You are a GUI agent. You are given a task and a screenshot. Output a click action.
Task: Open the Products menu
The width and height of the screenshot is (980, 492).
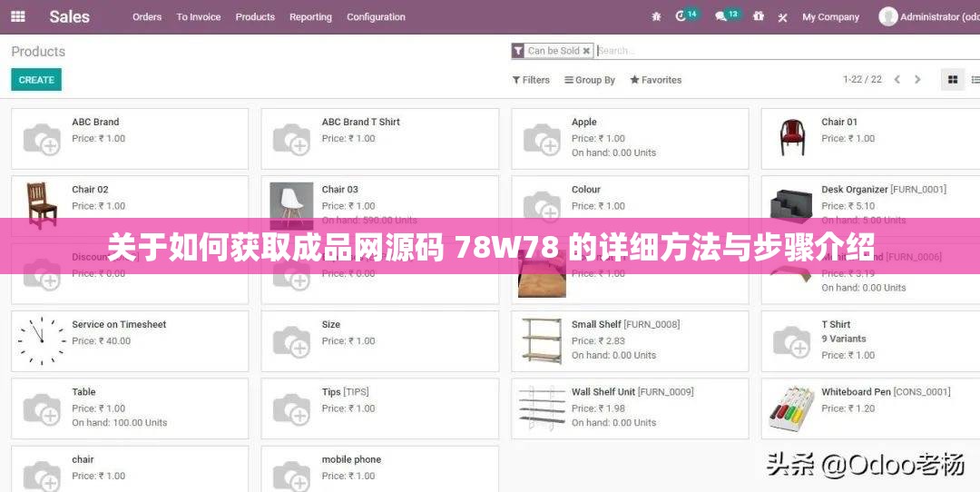pyautogui.click(x=255, y=17)
